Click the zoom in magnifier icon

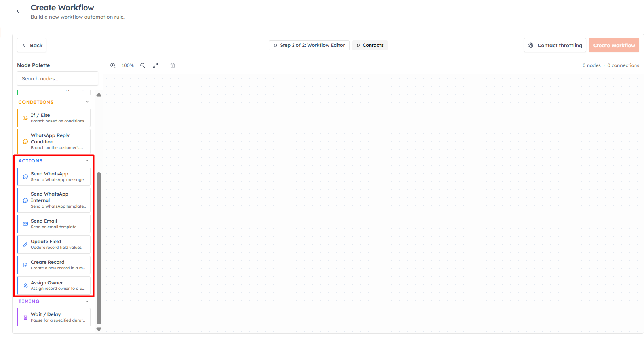pos(113,65)
